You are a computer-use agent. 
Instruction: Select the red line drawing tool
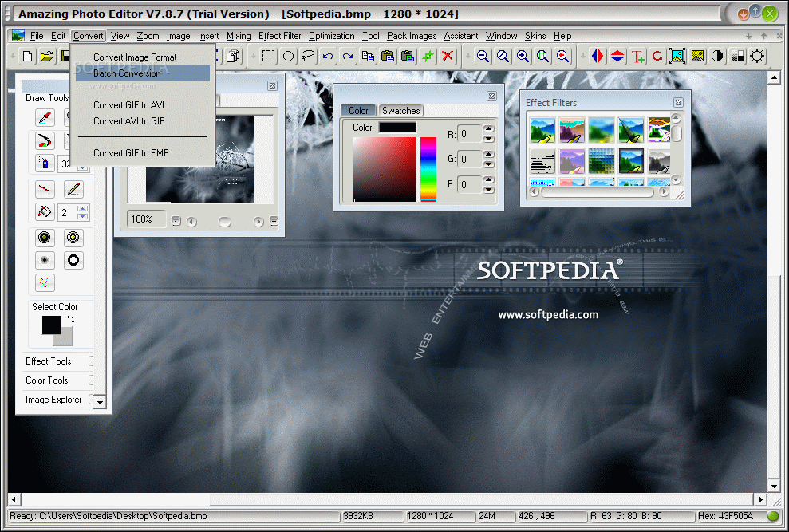(x=45, y=189)
